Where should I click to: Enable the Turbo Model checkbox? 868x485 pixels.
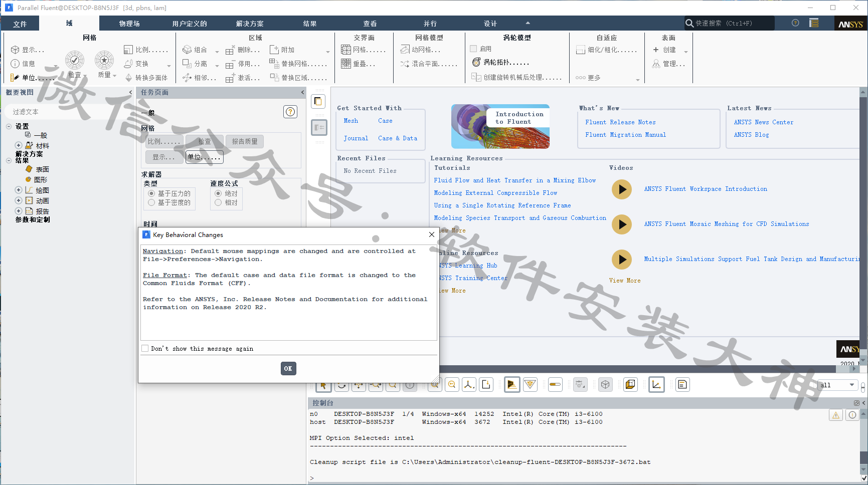[473, 49]
